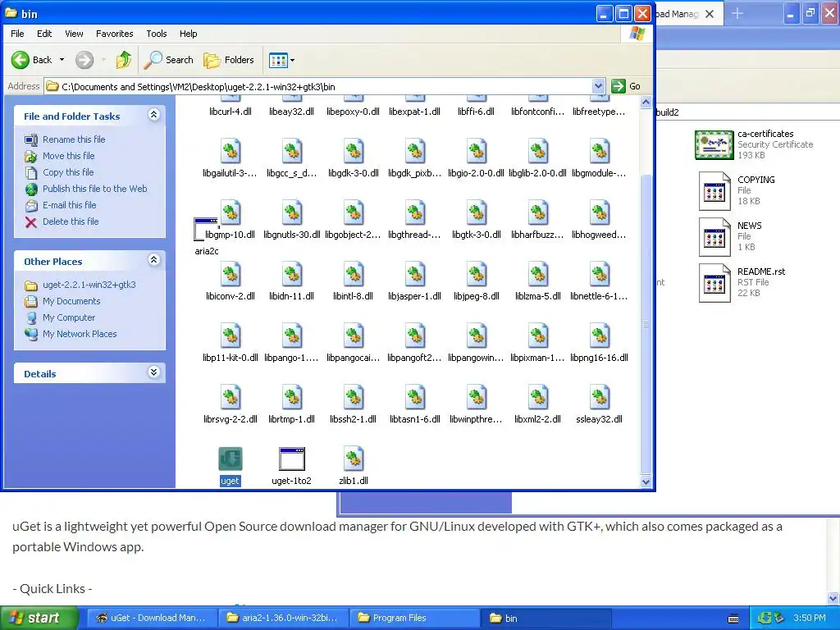Switch to aria2-1.36.0-win-32bit taskbar item
This screenshot has height=630, width=840.
(283, 619)
